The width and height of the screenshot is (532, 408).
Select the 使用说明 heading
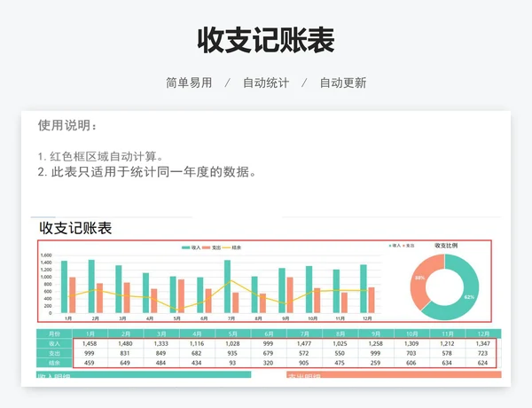[x=67, y=125]
